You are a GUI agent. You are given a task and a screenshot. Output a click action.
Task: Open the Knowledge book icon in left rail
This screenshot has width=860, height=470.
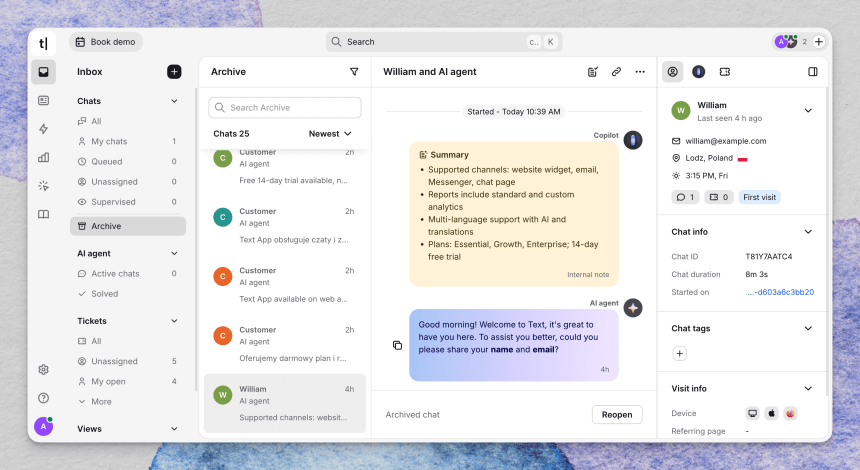pos(43,214)
